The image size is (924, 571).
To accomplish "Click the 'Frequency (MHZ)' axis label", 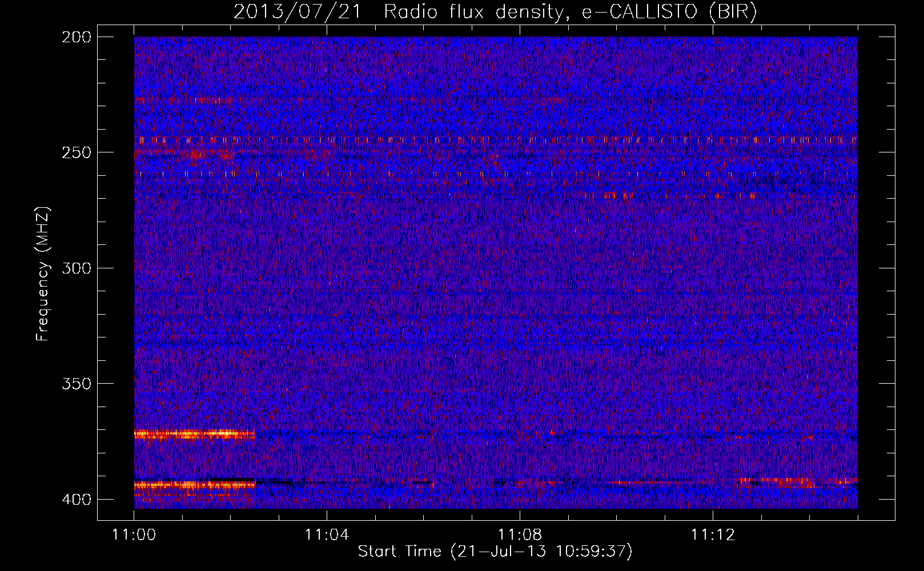I will pyautogui.click(x=43, y=274).
